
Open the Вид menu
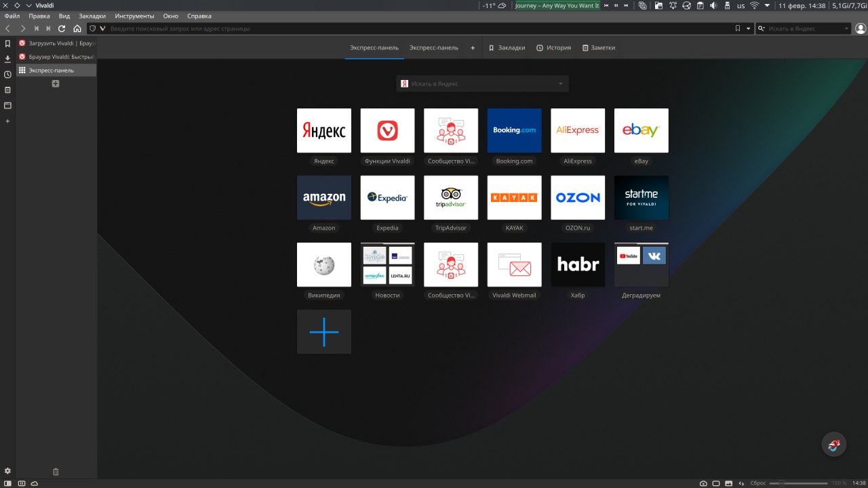click(x=64, y=16)
